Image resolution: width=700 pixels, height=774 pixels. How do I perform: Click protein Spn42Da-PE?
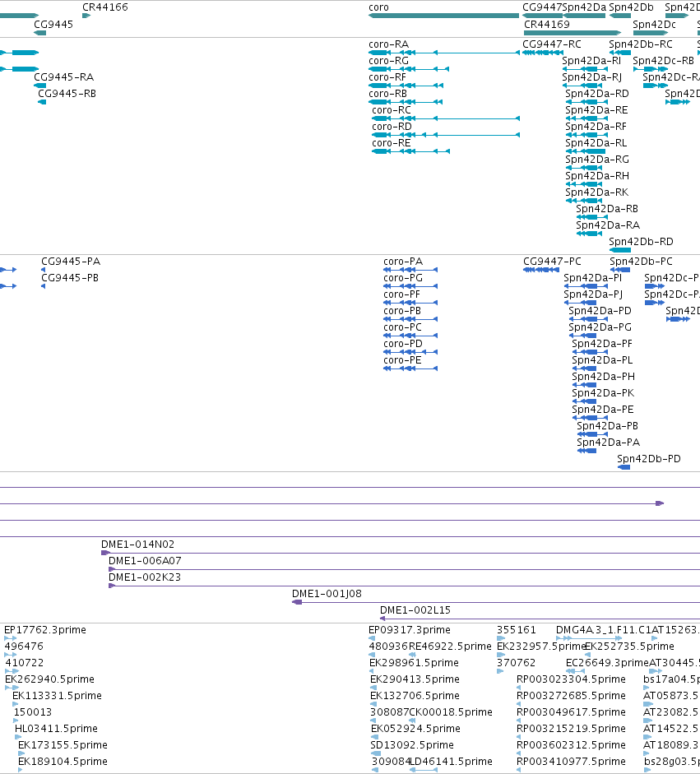tap(602, 410)
